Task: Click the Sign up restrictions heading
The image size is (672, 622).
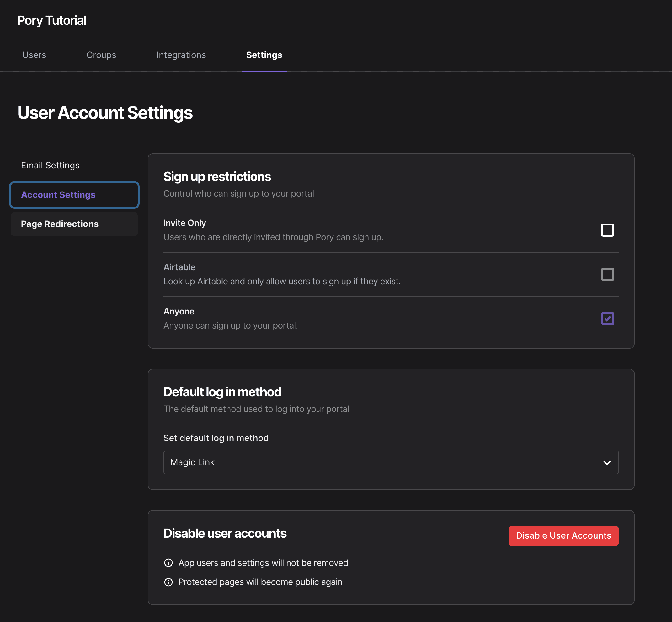Action: tap(217, 177)
